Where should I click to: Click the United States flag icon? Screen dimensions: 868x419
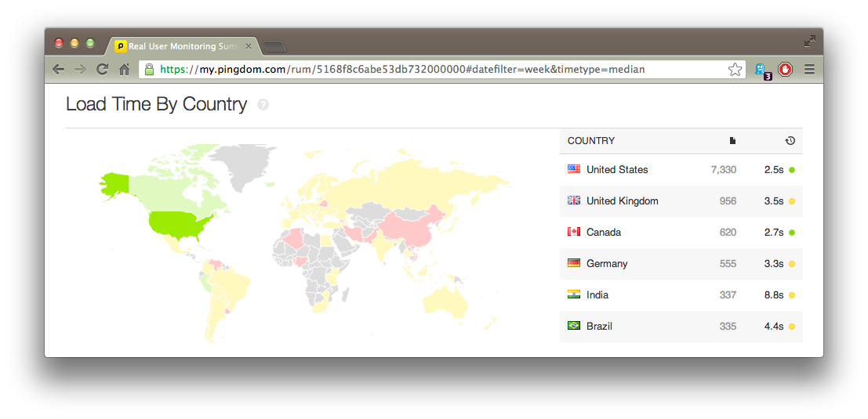click(x=573, y=169)
